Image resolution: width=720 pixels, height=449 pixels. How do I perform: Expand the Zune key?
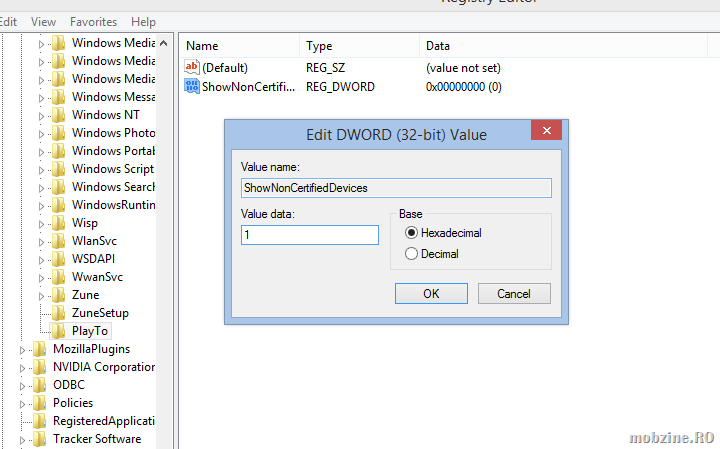click(41, 296)
